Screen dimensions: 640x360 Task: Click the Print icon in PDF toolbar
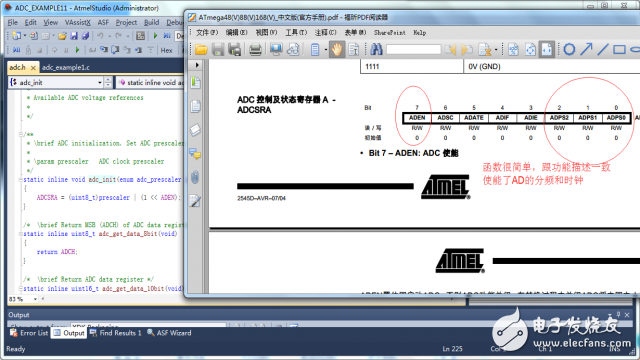255,50
